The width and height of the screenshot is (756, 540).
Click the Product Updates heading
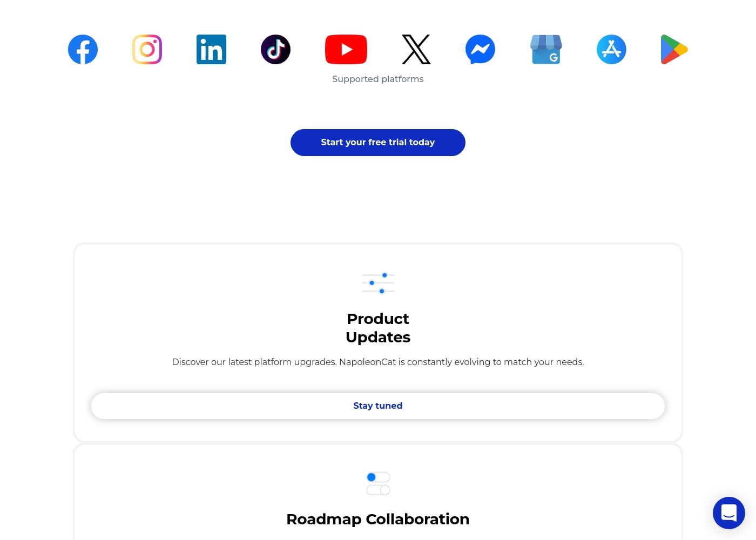378,328
